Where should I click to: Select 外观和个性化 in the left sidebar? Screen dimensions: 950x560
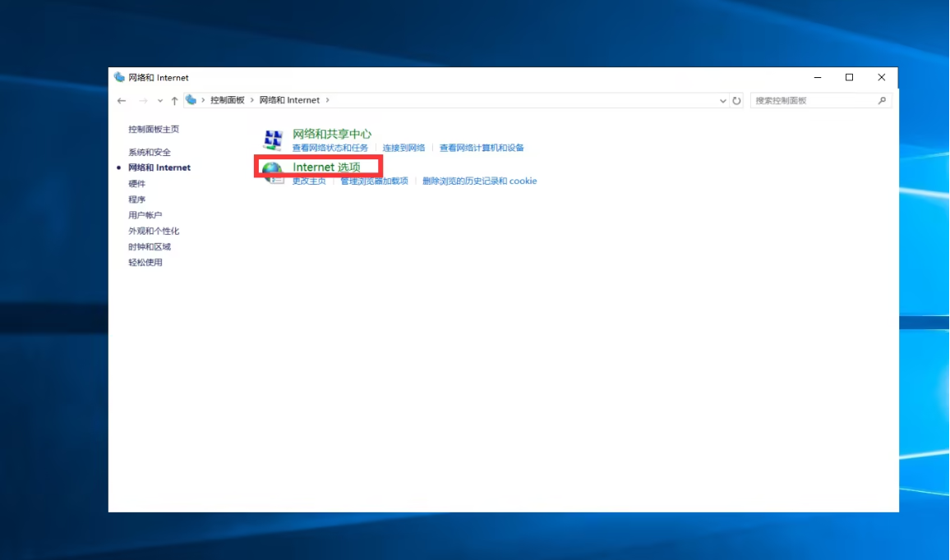coord(154,231)
